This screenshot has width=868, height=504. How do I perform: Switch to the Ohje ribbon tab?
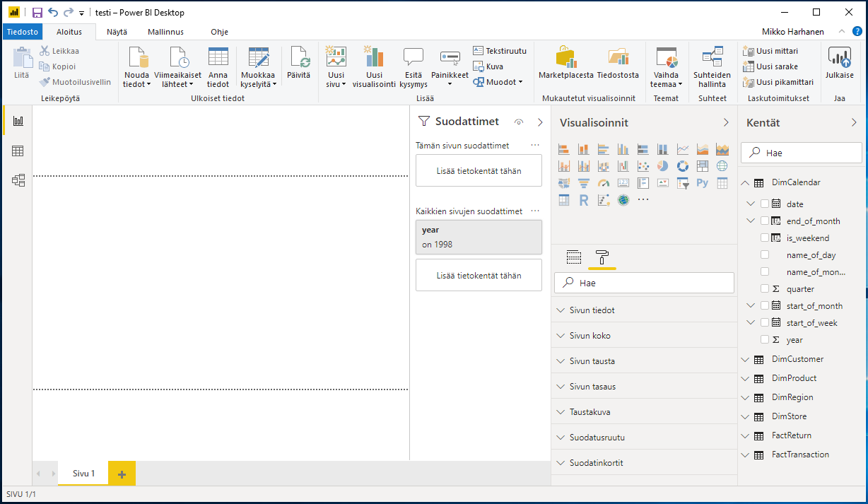(219, 31)
